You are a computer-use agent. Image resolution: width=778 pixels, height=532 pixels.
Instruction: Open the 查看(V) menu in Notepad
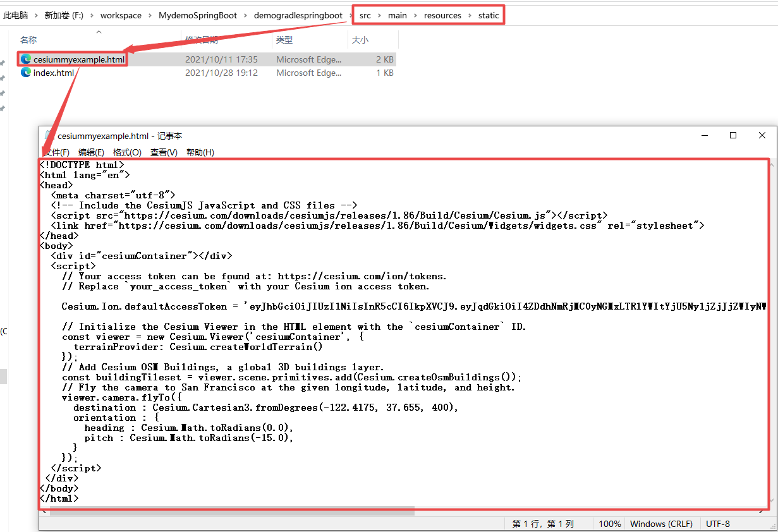[164, 152]
